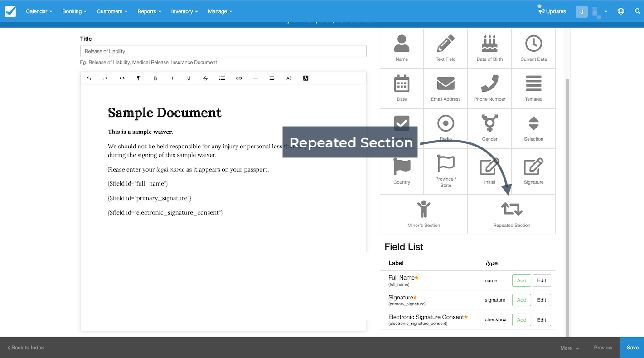The width and height of the screenshot is (644, 358).
Task: Open font size option in toolbar
Action: coord(289,78)
